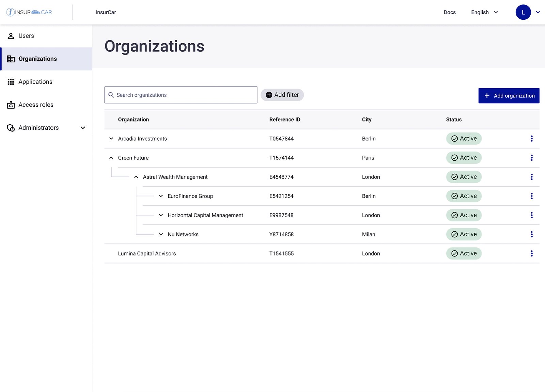Go to Users in the sidebar
The image size is (545, 392).
(26, 36)
